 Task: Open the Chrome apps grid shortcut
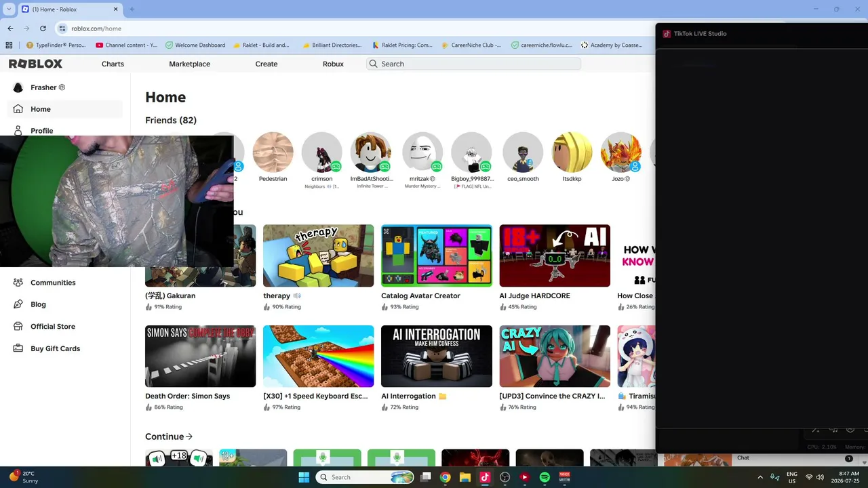tap(9, 45)
